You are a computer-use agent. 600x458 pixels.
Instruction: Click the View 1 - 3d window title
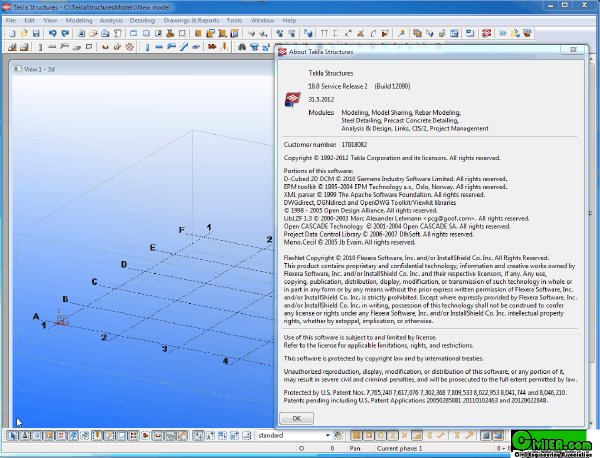(x=39, y=69)
